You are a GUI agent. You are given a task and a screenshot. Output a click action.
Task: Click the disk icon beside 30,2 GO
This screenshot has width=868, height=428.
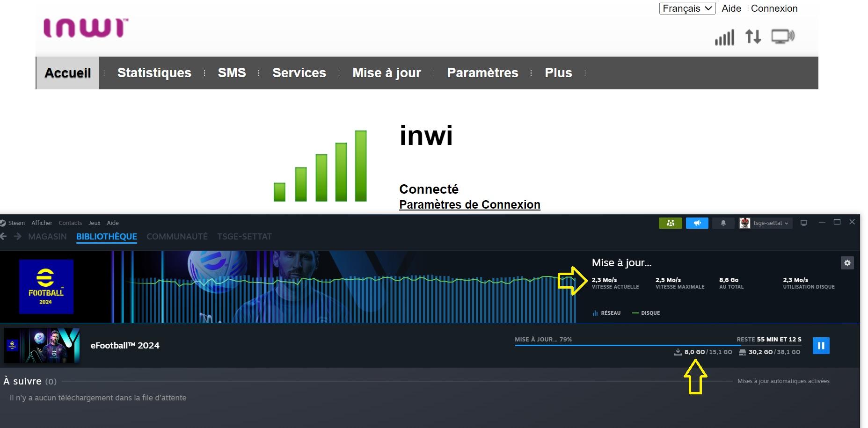(742, 352)
